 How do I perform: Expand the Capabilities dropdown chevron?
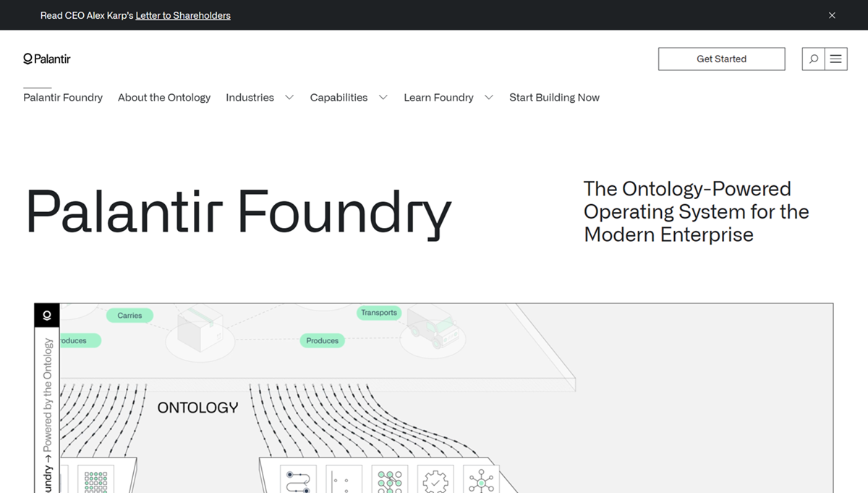(383, 97)
